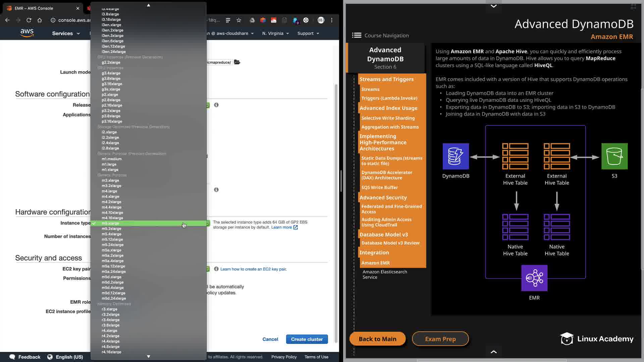Click the EMR service icon in diagram
The image size is (644, 362).
point(534,278)
